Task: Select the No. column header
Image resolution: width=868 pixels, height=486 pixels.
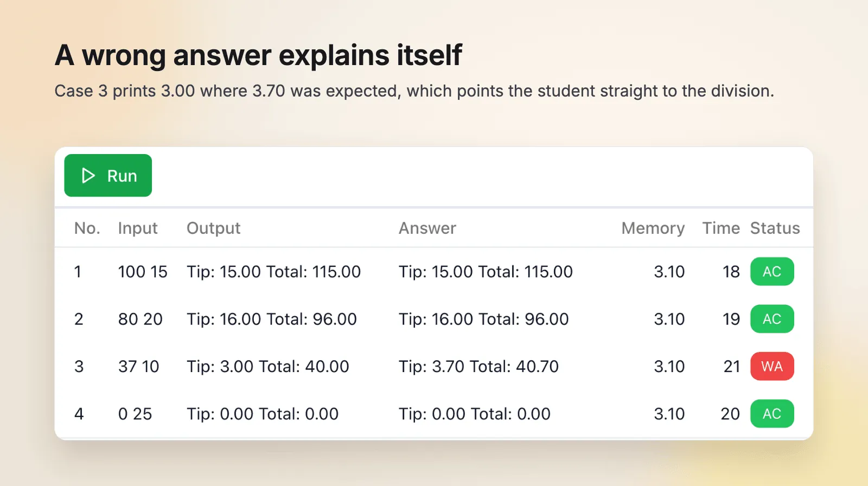Action: (x=87, y=228)
